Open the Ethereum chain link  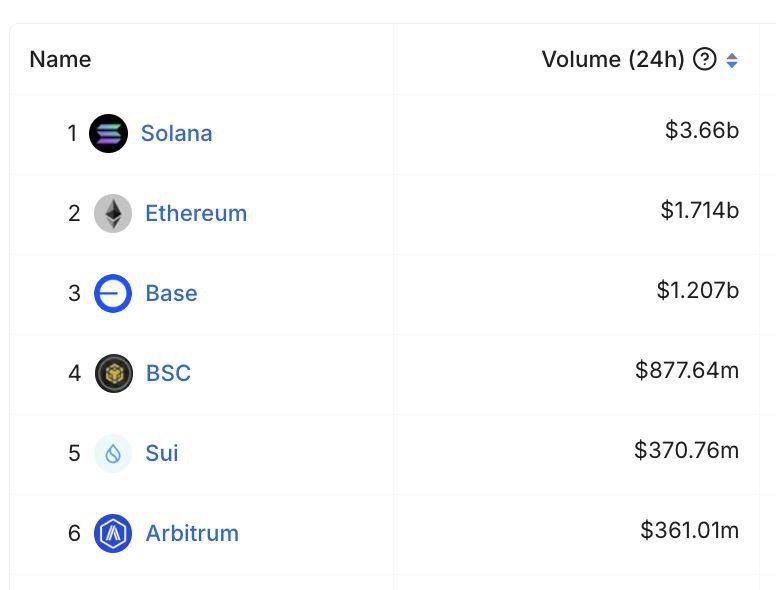196,213
